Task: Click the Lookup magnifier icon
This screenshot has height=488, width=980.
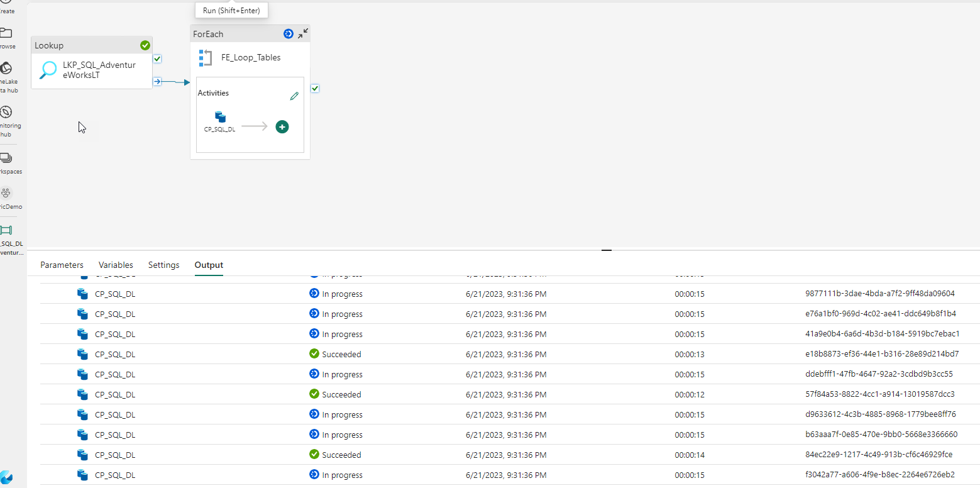Action: point(48,70)
